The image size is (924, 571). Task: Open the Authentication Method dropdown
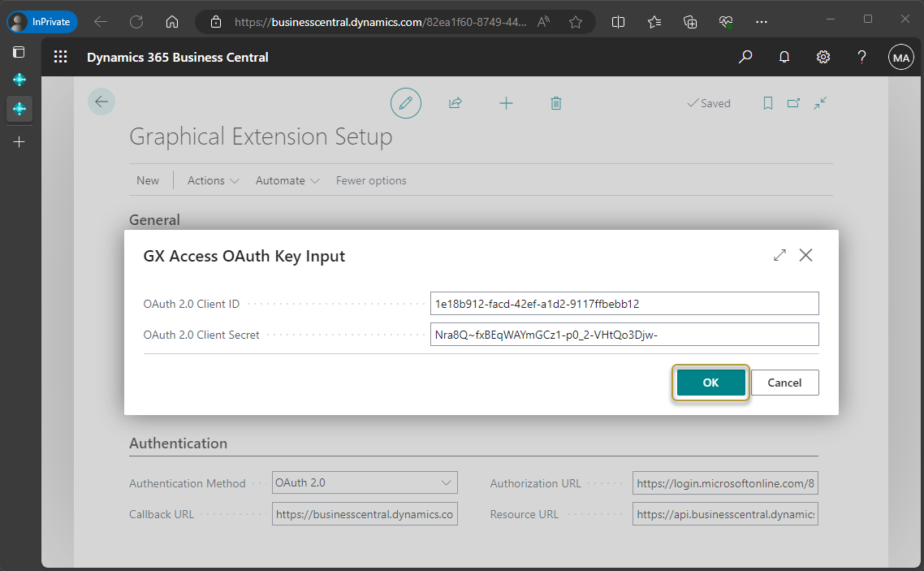pos(446,482)
